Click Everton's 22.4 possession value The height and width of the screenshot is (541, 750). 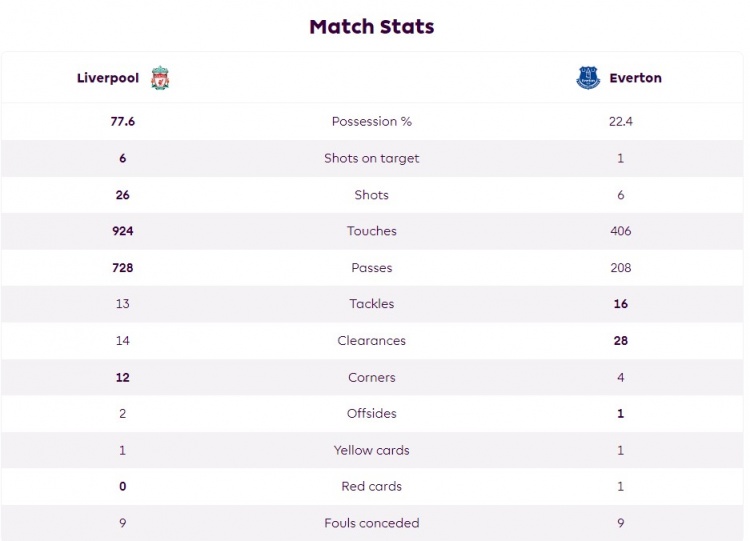coord(620,121)
